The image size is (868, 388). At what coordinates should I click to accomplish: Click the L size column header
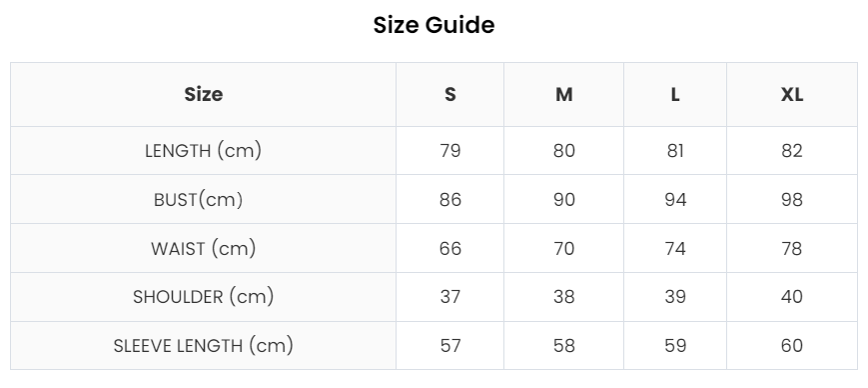pyautogui.click(x=675, y=95)
